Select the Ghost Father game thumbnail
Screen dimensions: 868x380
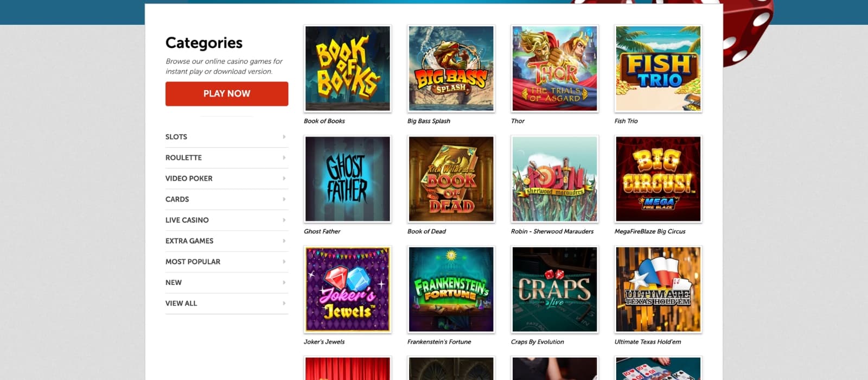pyautogui.click(x=348, y=179)
